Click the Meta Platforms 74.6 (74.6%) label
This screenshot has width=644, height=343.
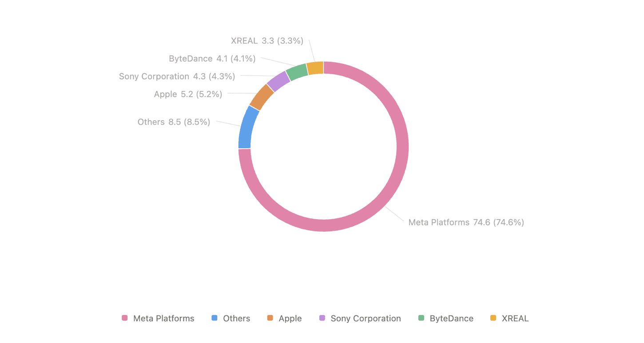pyautogui.click(x=466, y=222)
